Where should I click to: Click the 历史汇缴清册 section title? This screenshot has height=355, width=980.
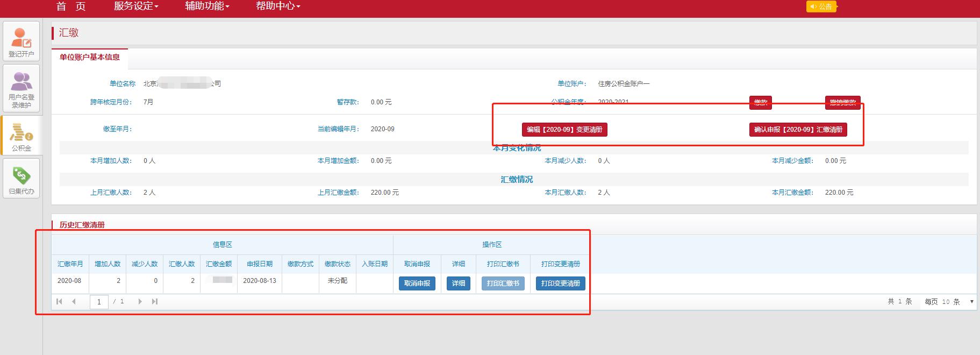click(82, 225)
